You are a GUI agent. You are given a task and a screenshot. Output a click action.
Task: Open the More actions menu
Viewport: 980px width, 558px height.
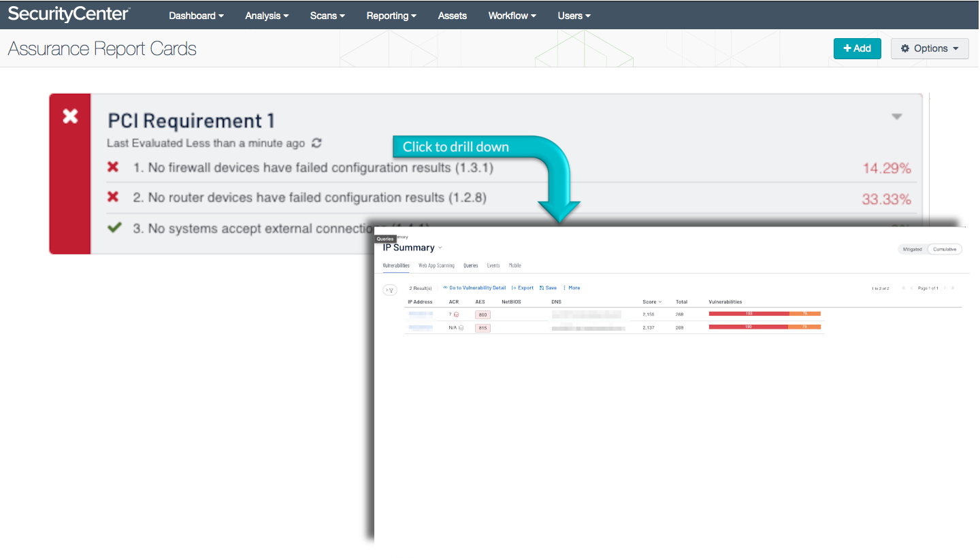(572, 288)
